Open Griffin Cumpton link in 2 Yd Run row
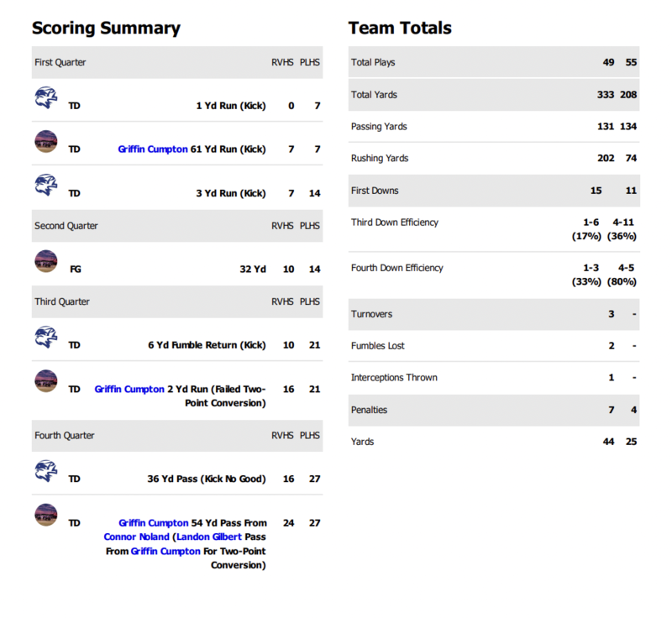Screen dimensions: 672x618 (x=129, y=390)
